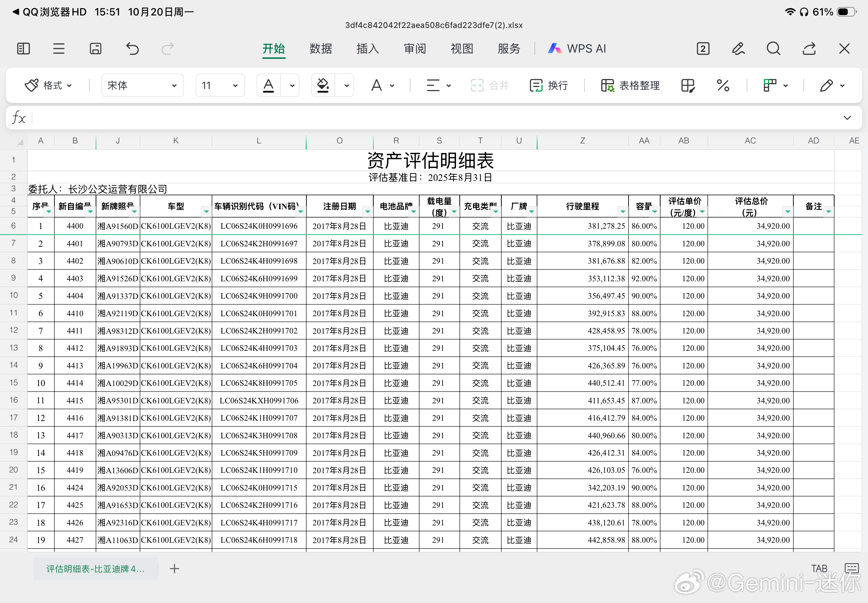The image size is (868, 603).
Task: Toggle the on-screen keyboard icon
Action: (x=852, y=568)
